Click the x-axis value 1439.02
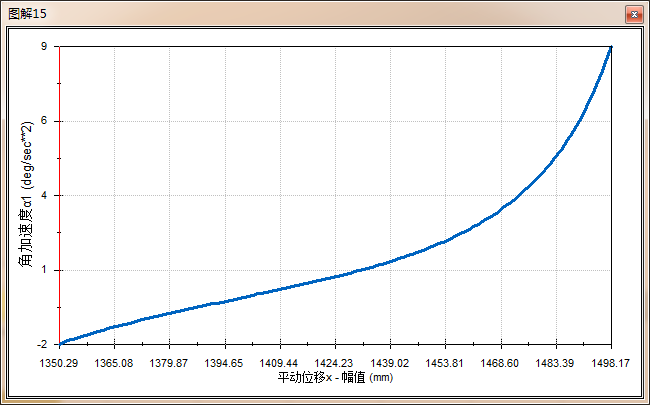Image resolution: width=650 pixels, height=405 pixels. click(x=389, y=363)
